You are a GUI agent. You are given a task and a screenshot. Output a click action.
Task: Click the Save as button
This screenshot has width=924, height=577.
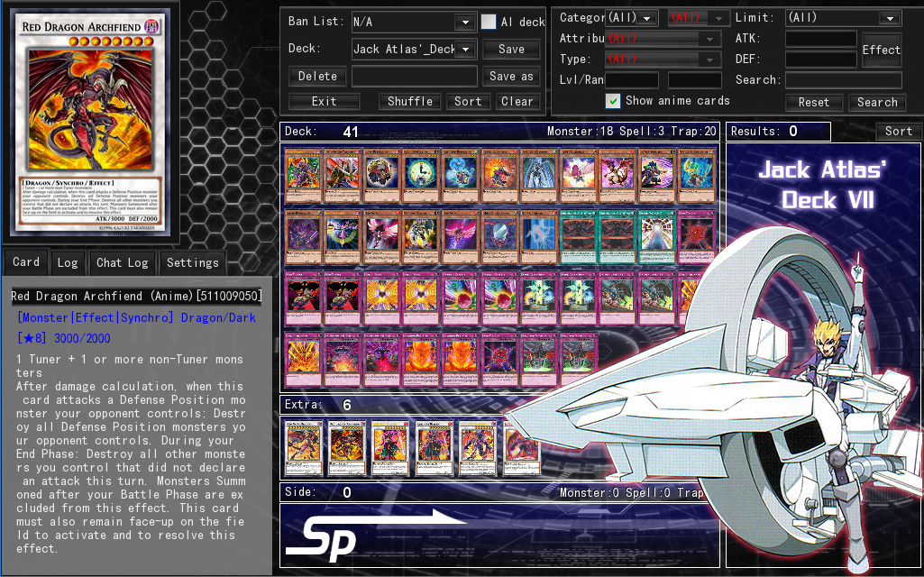511,76
